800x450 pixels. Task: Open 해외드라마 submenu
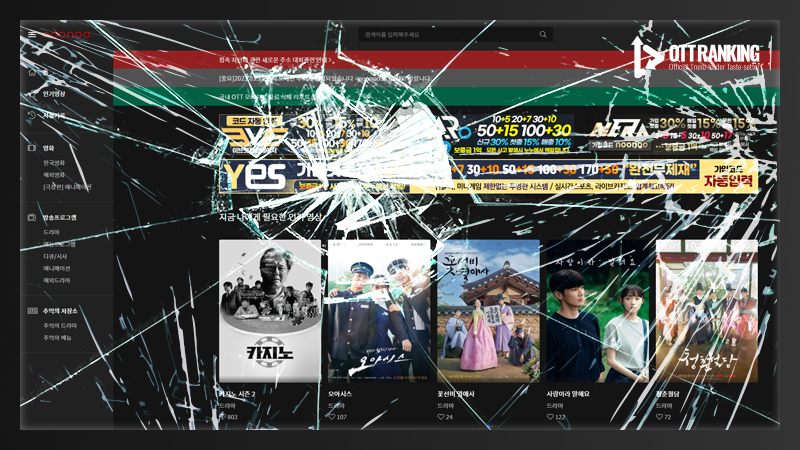57,281
